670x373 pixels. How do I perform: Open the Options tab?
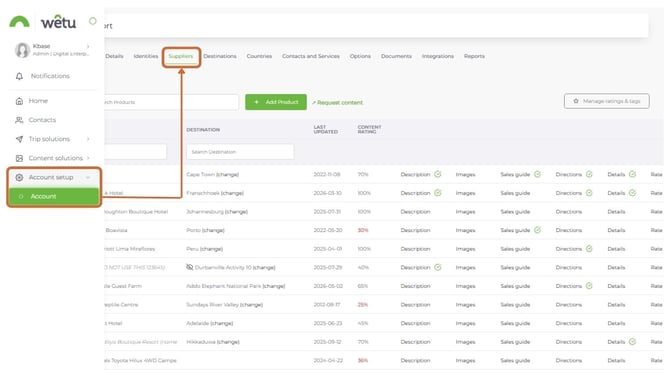point(360,56)
